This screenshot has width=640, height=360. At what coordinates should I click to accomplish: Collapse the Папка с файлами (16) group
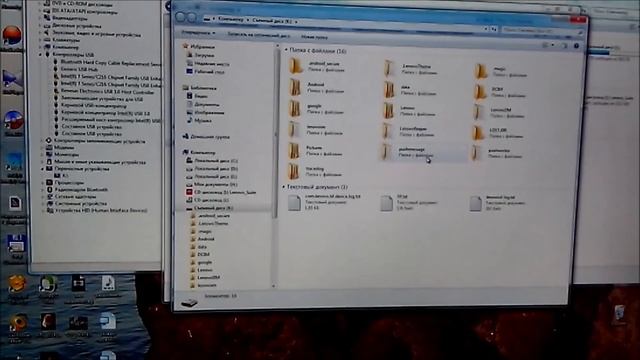point(286,50)
